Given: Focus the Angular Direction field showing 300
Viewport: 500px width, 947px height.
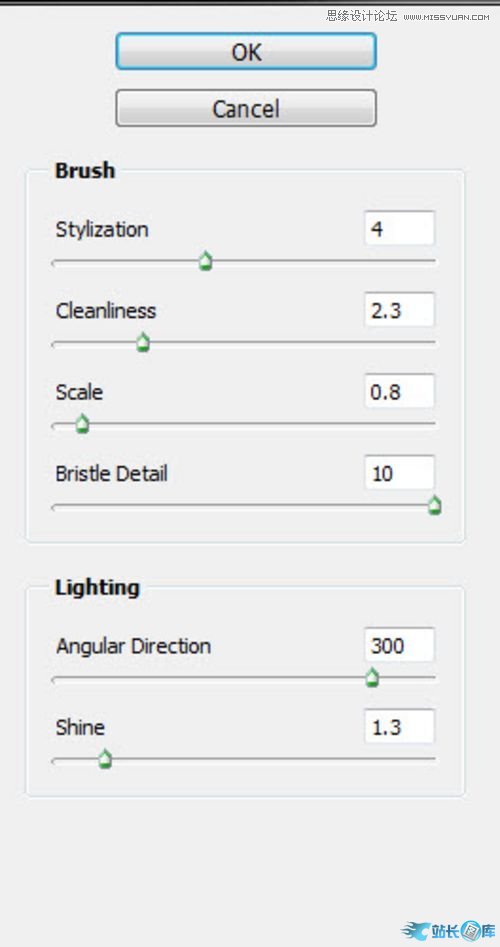Looking at the screenshot, I should point(399,645).
